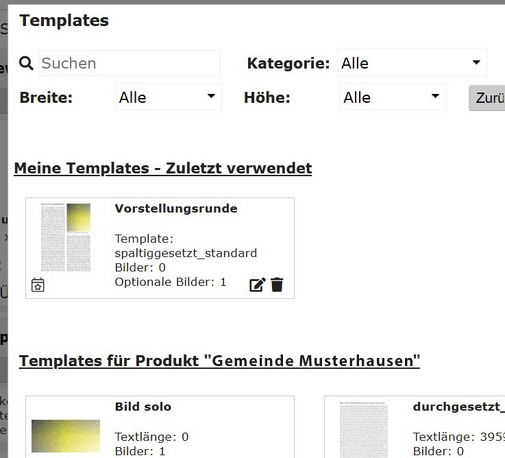Viewport: 505px width, 458px height.
Task: Click the Höhe label
Action: 267,98
